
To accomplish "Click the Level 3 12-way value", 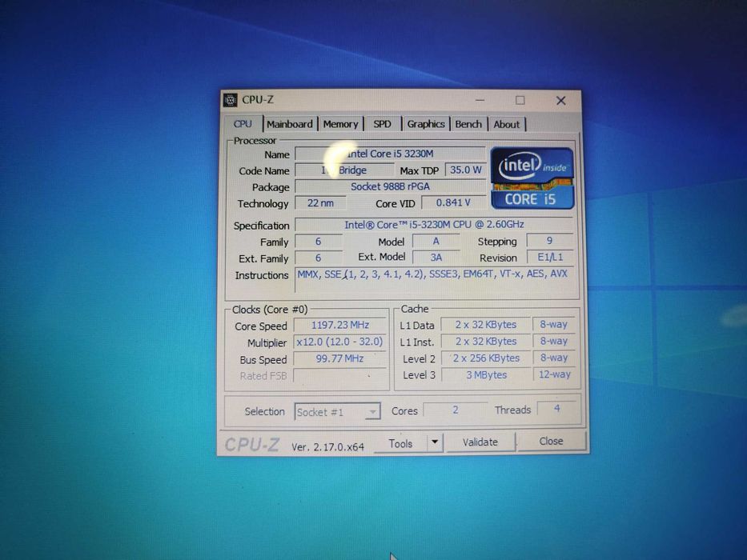I will 554,374.
